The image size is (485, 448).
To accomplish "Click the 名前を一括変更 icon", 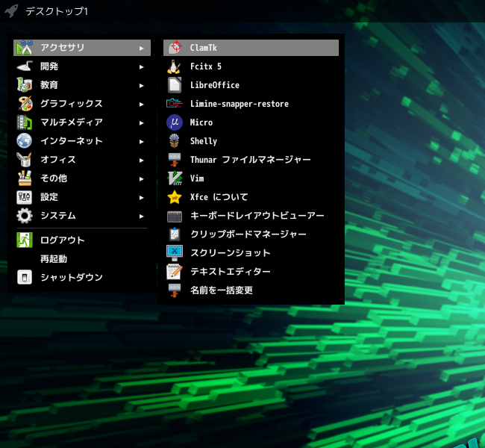I will click(175, 290).
